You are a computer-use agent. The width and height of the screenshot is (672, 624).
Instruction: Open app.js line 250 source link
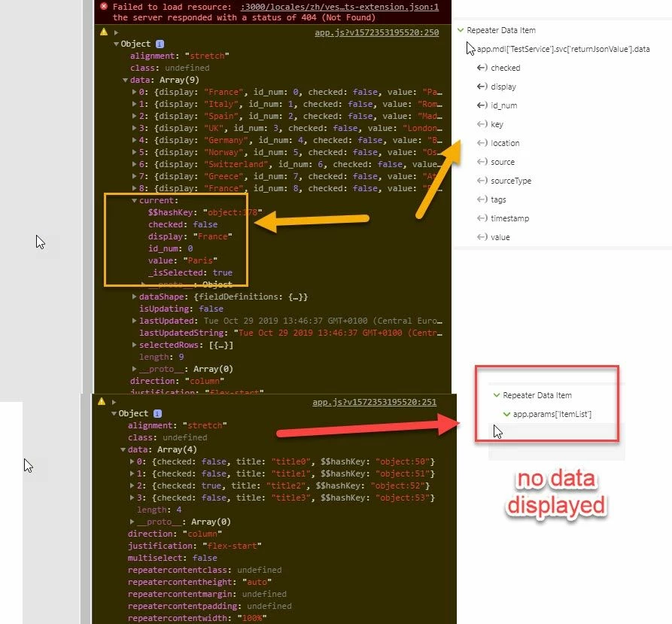pos(377,32)
